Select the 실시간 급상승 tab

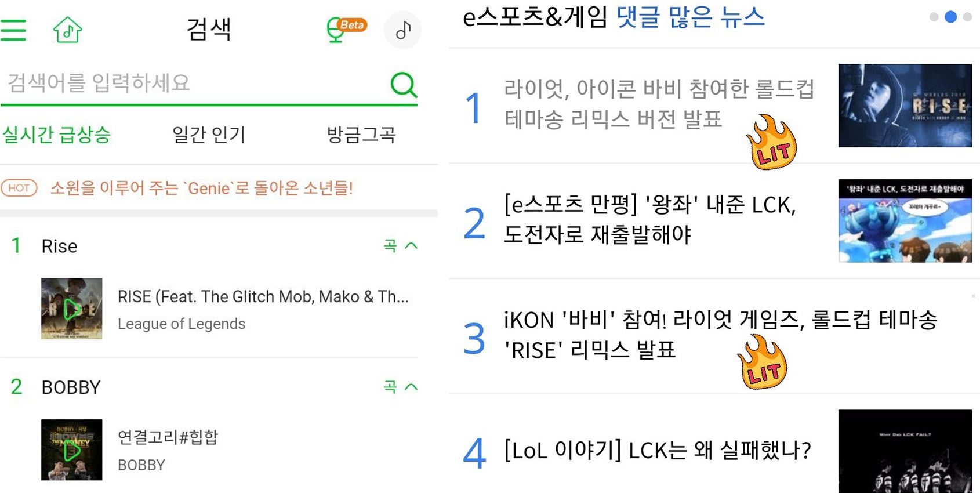pos(56,135)
